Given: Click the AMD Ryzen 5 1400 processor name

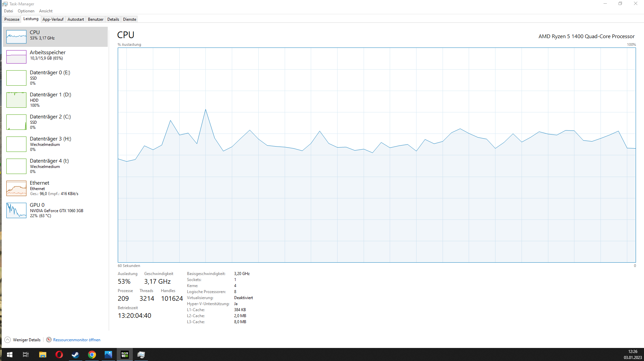Looking at the screenshot, I should pyautogui.click(x=586, y=36).
